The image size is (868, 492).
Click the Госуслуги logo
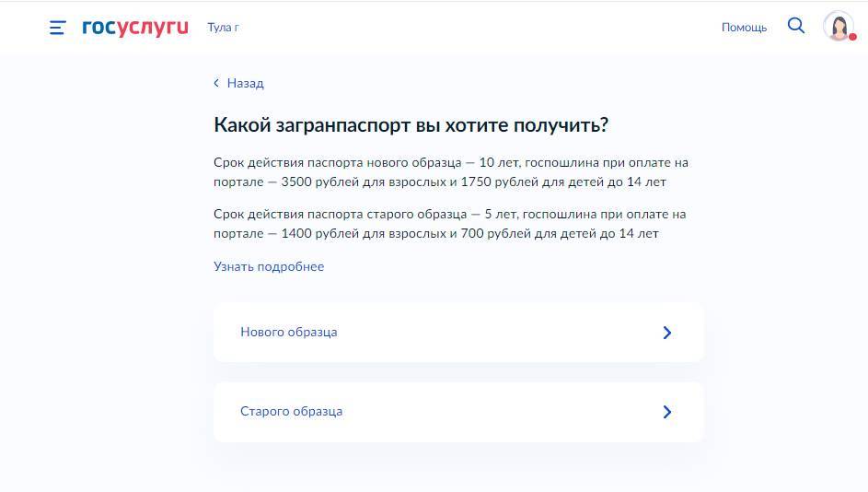[x=135, y=28]
